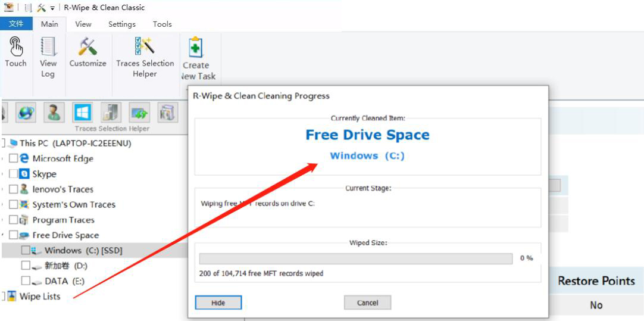Check the Free Drive Space checkbox
The image size is (644, 321).
pos(14,235)
